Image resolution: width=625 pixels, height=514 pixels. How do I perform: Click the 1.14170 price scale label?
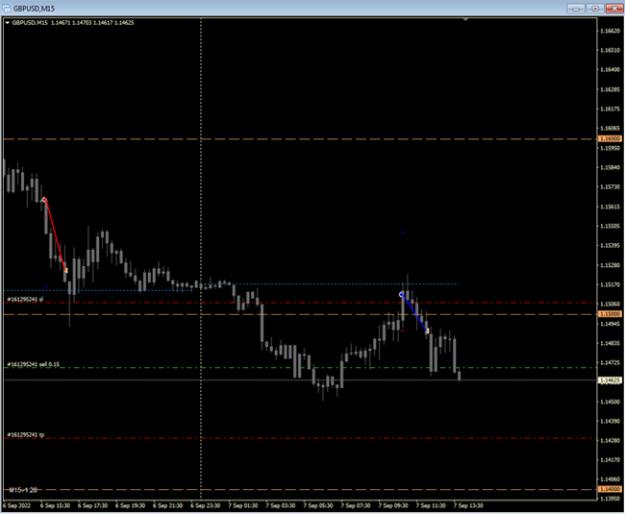pyautogui.click(x=610, y=460)
